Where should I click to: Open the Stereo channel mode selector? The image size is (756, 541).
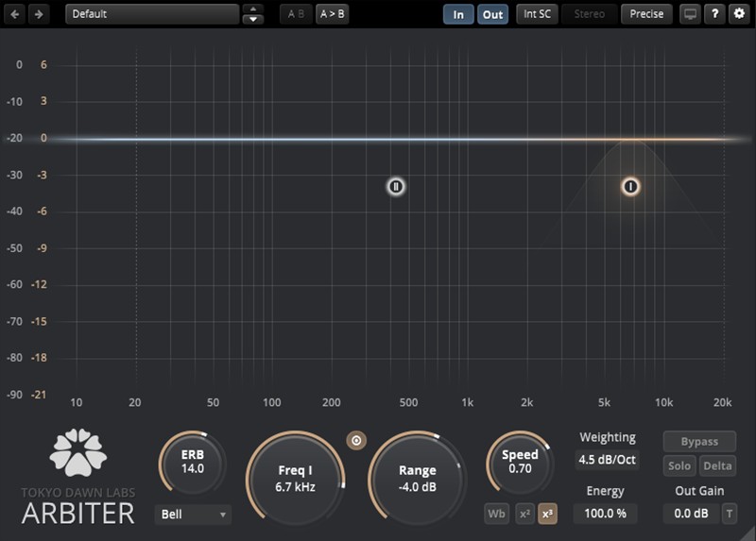click(x=589, y=14)
